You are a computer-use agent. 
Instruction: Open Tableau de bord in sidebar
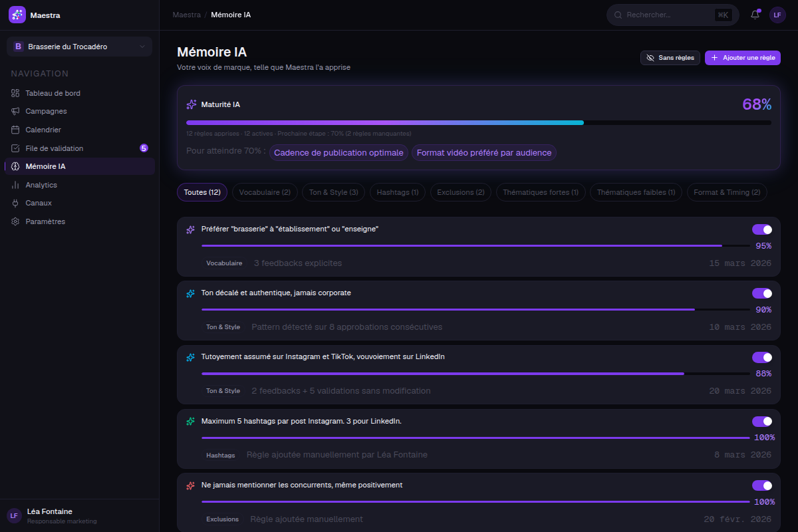[80, 93]
